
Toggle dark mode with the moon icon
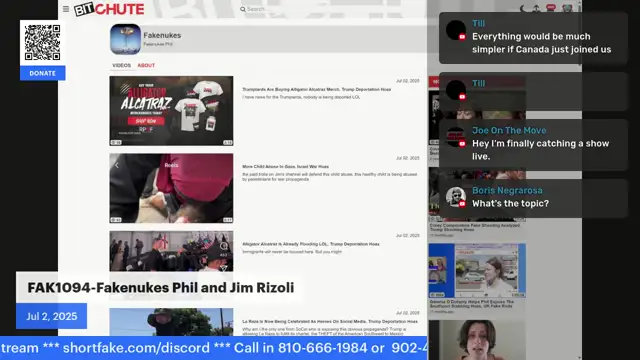coord(523,8)
